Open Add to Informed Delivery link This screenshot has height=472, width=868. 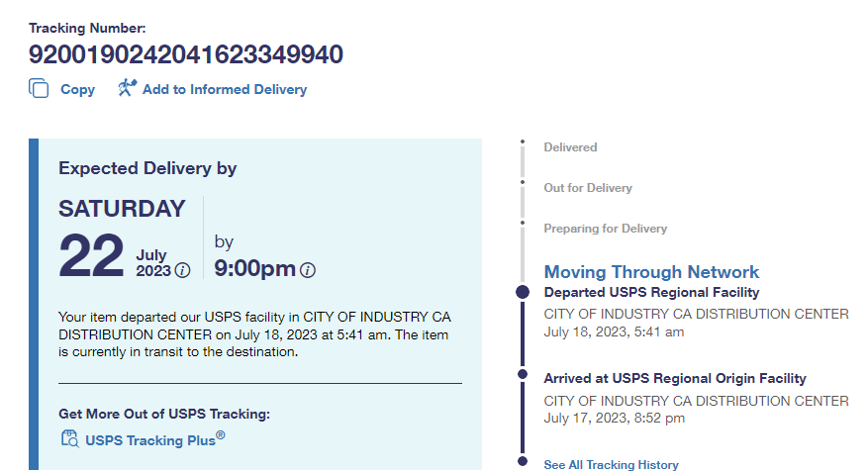pyautogui.click(x=224, y=89)
